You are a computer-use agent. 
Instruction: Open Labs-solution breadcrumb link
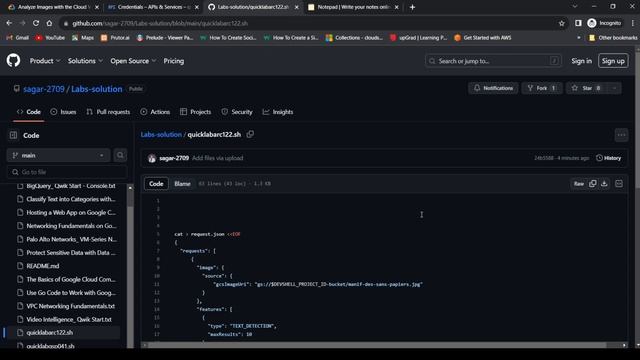pyautogui.click(x=161, y=134)
